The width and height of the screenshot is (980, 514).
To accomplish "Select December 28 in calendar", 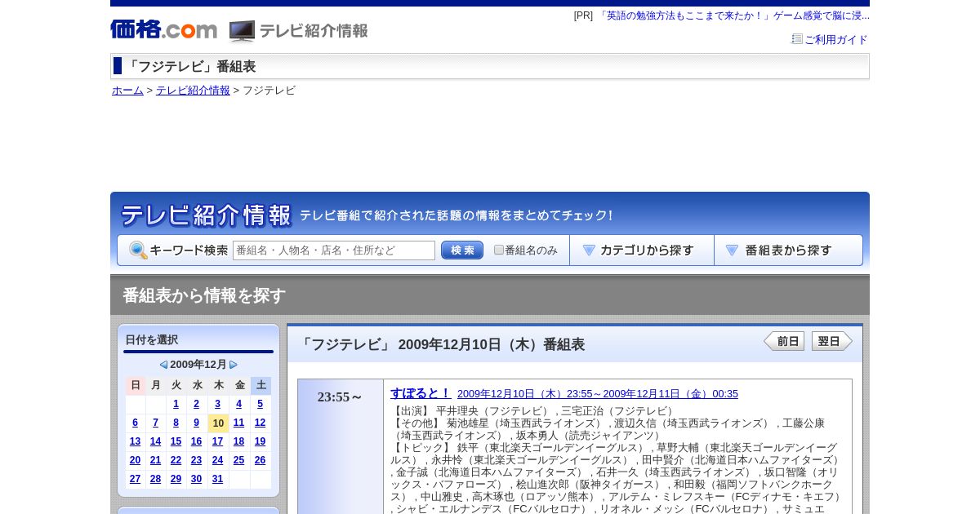I will pyautogui.click(x=155, y=479).
